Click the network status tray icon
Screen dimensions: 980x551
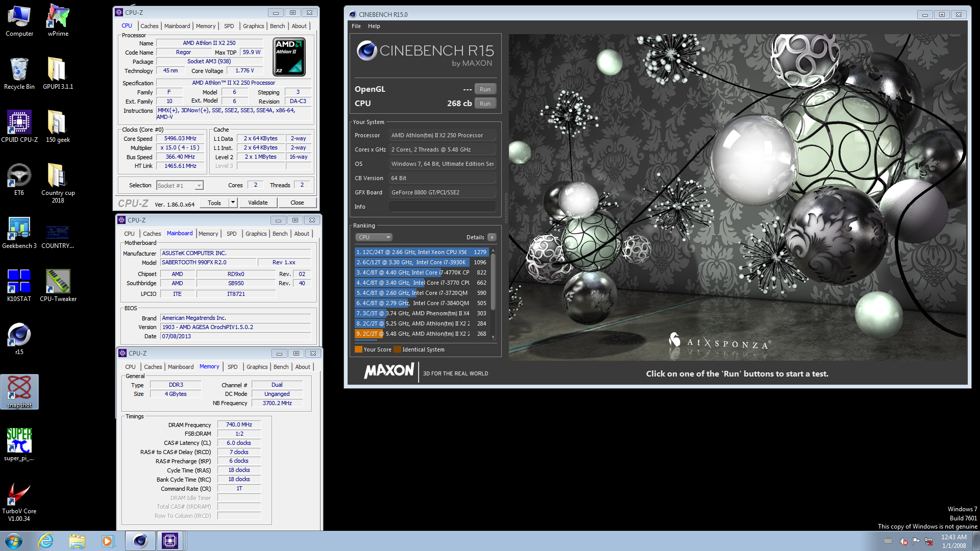pos(928,541)
